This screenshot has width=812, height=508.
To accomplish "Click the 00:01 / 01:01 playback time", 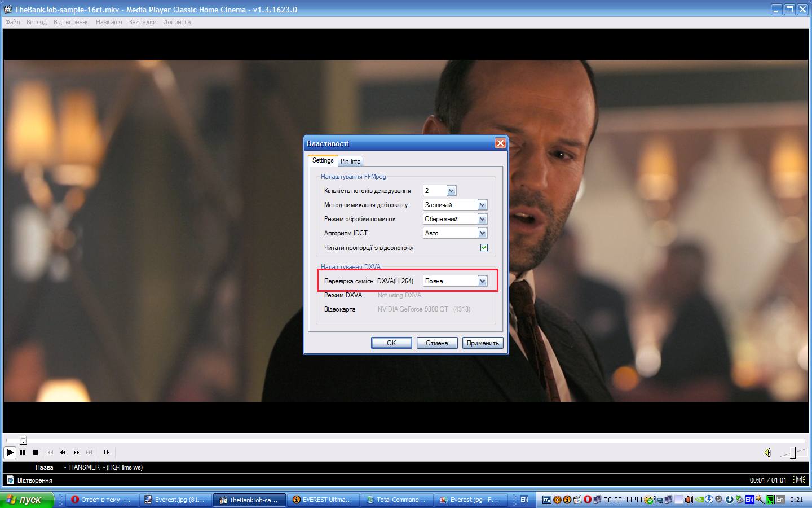I will click(x=768, y=480).
